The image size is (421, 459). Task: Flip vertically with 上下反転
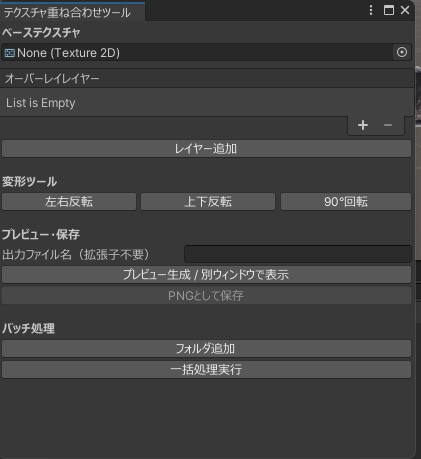(x=208, y=202)
